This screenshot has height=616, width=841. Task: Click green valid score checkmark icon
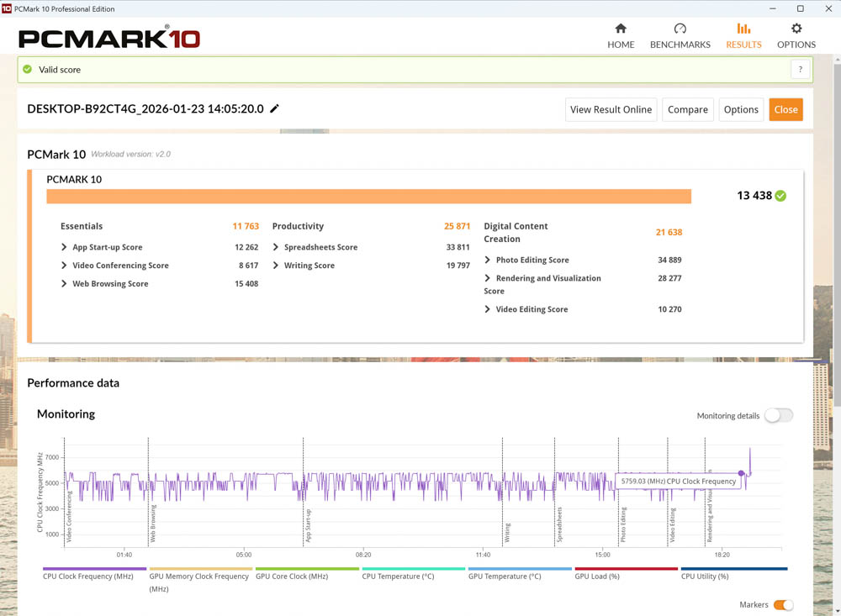(x=28, y=70)
